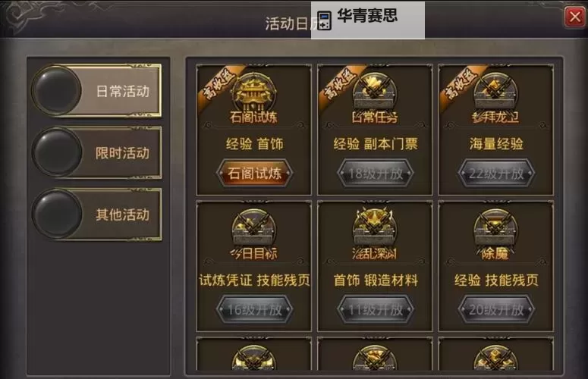This screenshot has height=379, width=588.
Task: Select the 混乱深渊 activity icon
Action: point(375,227)
